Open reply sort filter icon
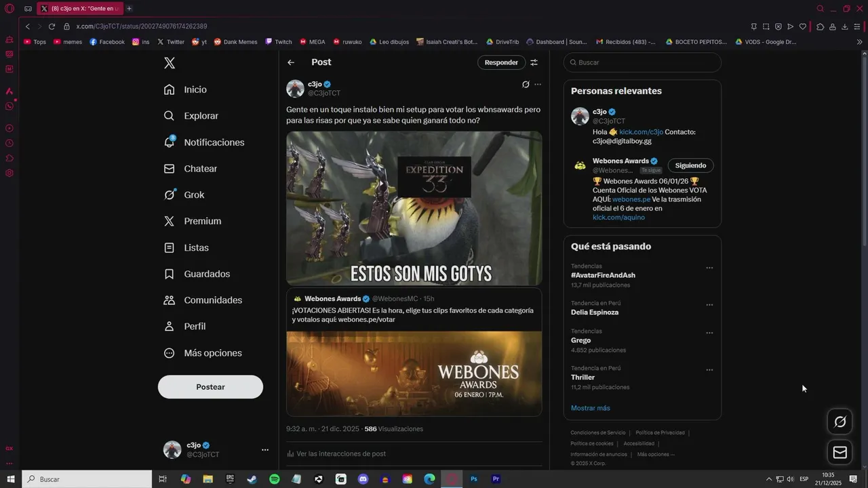The width and height of the screenshot is (868, 488). pos(534,62)
